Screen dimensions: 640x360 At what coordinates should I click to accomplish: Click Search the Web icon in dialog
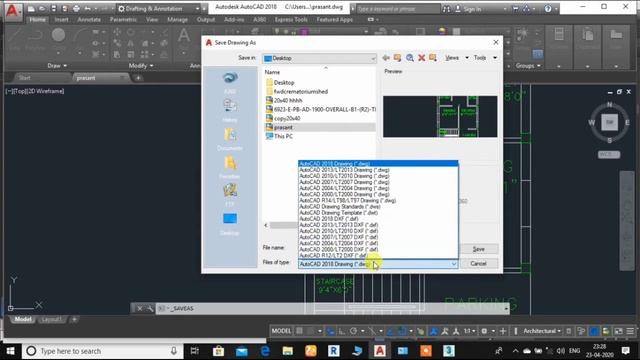tap(409, 58)
